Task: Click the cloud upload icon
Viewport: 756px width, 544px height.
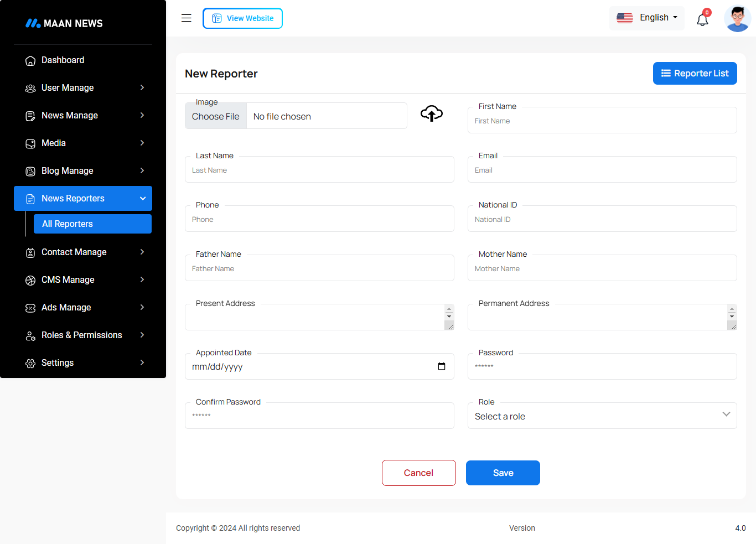Action: pyautogui.click(x=432, y=113)
